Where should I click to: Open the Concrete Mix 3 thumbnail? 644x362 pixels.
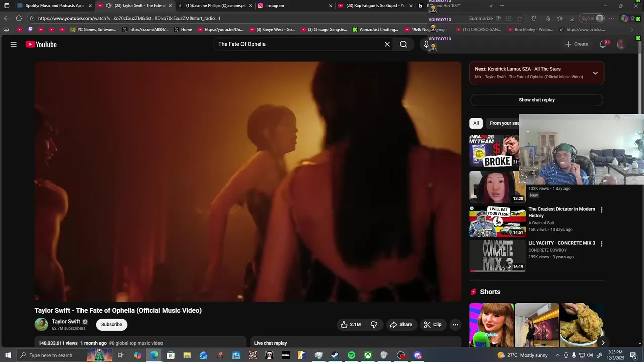pos(498,255)
